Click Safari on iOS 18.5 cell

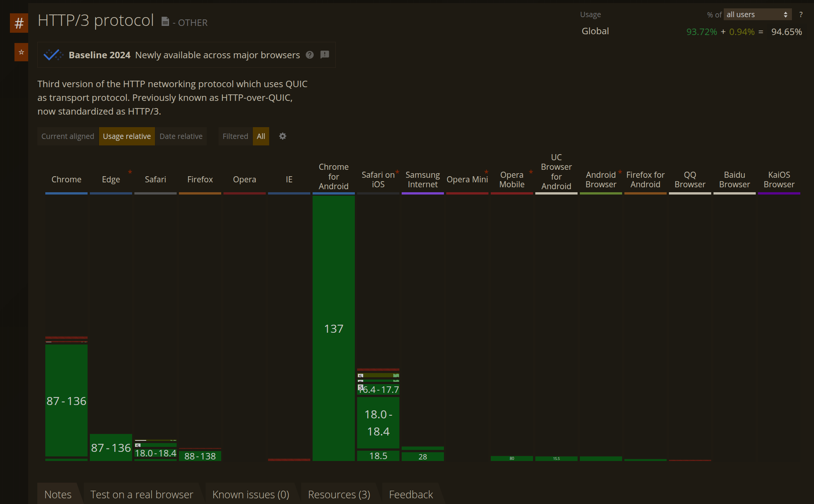pyautogui.click(x=378, y=456)
